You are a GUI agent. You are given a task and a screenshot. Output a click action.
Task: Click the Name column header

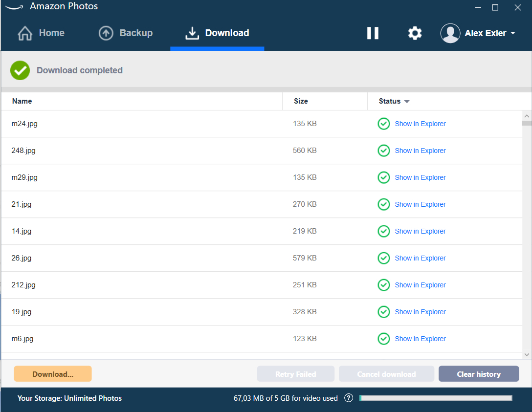tap(22, 101)
